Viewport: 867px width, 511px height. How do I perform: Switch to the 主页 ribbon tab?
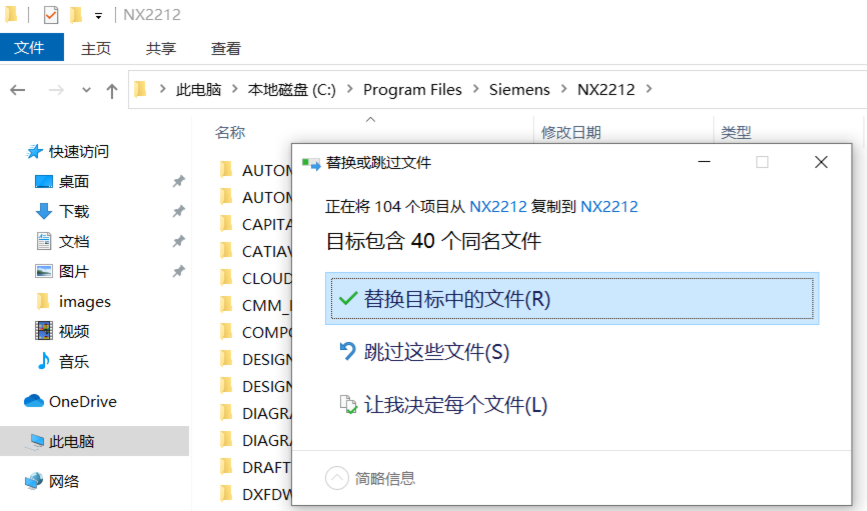point(96,48)
